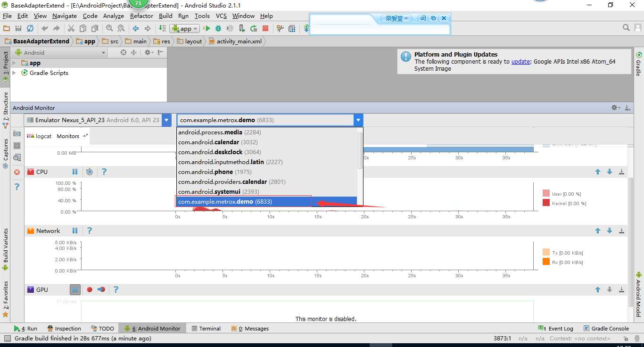Collapse all in Project panel
Screen dimensions: 644x347
(134, 52)
